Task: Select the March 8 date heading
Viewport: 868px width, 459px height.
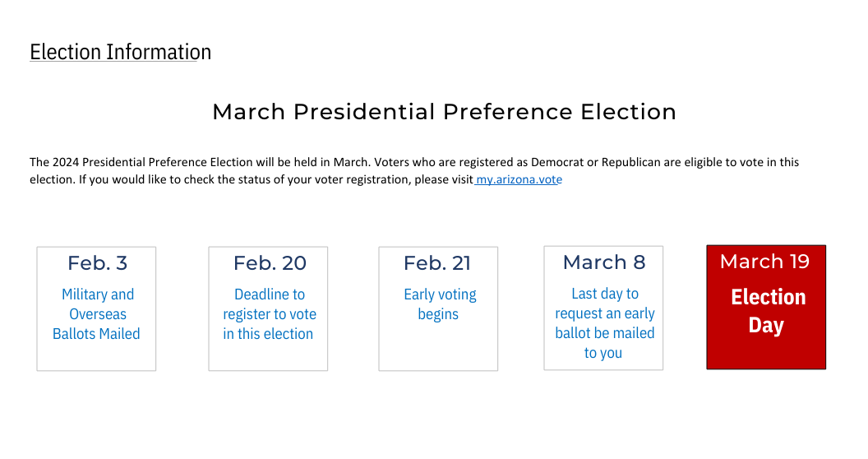Action: 604,262
